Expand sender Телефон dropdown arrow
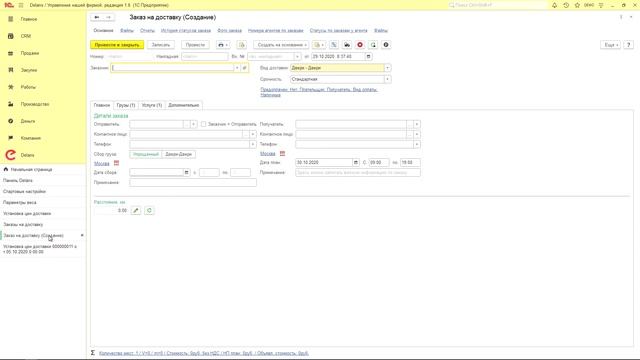 (x=253, y=144)
